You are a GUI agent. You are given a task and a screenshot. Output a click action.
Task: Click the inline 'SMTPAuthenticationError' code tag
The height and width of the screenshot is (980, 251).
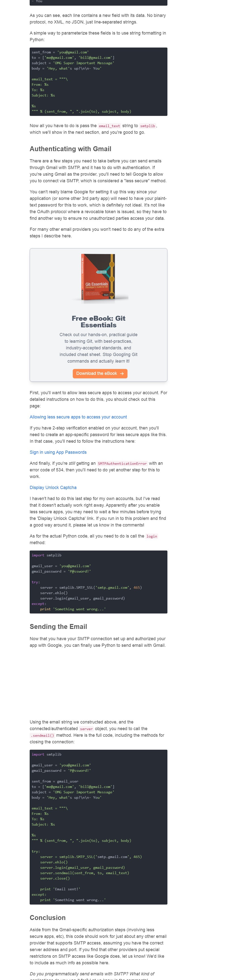coord(122,464)
